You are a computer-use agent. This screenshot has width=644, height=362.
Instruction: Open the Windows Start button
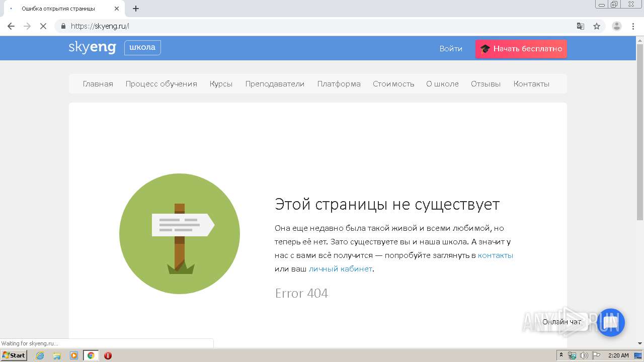[x=14, y=355]
